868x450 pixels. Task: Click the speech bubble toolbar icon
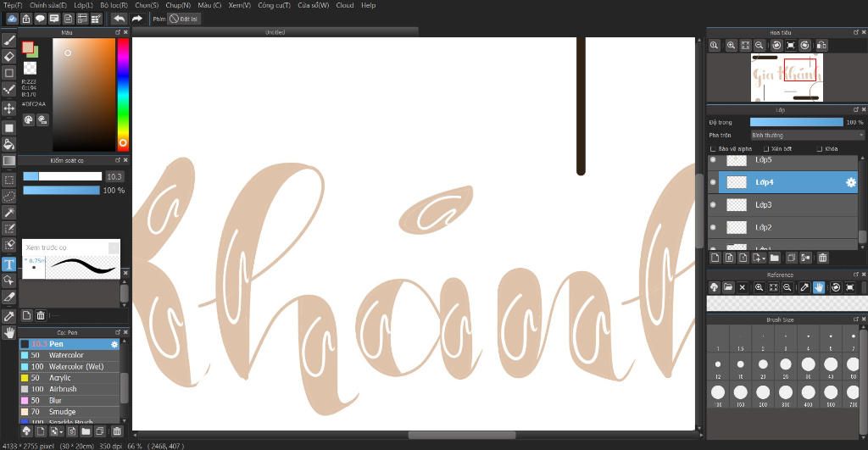click(x=40, y=19)
